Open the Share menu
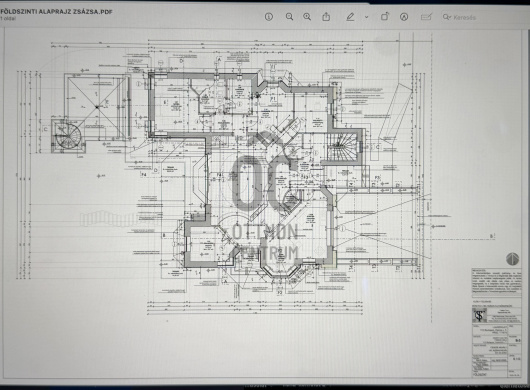The height and width of the screenshot is (390, 530). 326,16
